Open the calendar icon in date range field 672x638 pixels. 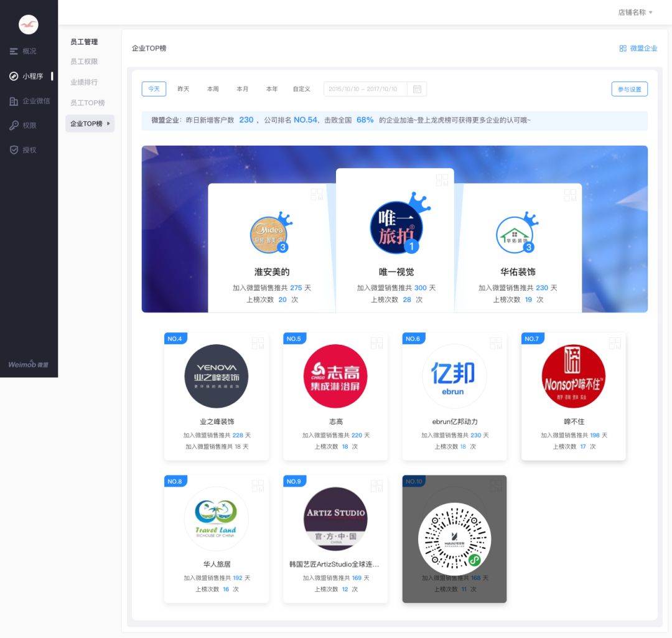(x=416, y=89)
